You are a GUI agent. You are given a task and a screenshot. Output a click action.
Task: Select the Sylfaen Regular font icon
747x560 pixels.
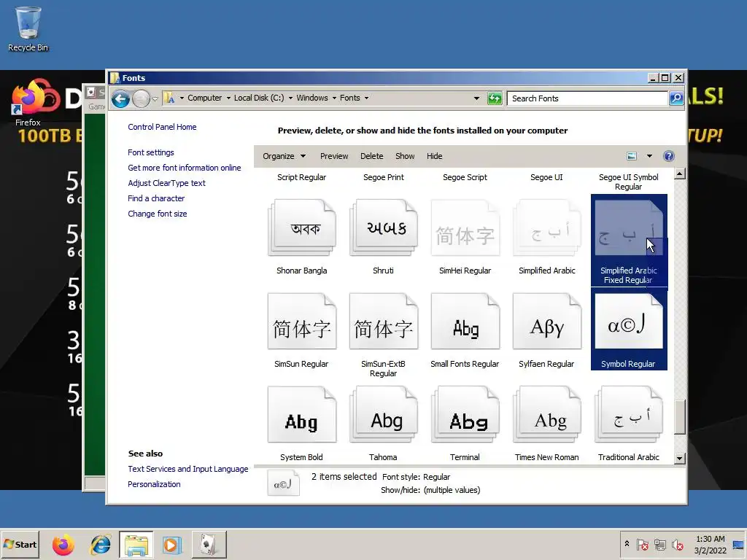pyautogui.click(x=547, y=322)
